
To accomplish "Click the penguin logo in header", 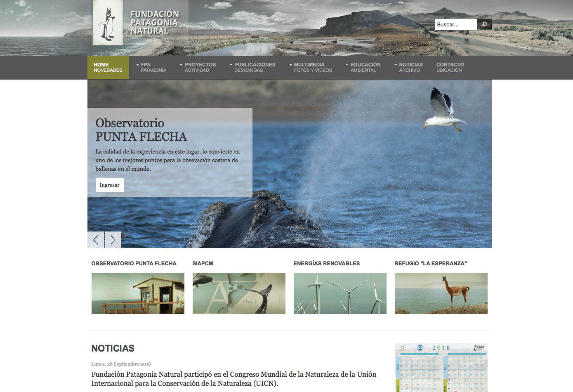I will (108, 23).
